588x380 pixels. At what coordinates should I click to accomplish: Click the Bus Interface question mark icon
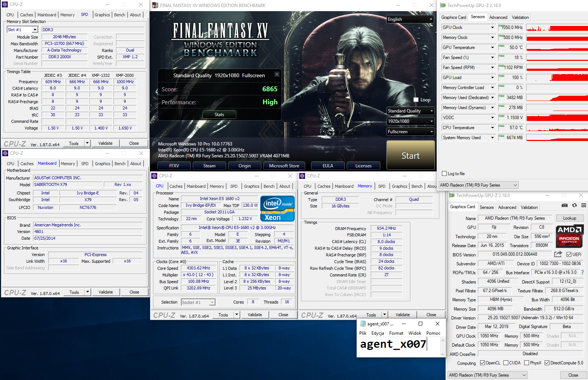pyautogui.click(x=582, y=272)
